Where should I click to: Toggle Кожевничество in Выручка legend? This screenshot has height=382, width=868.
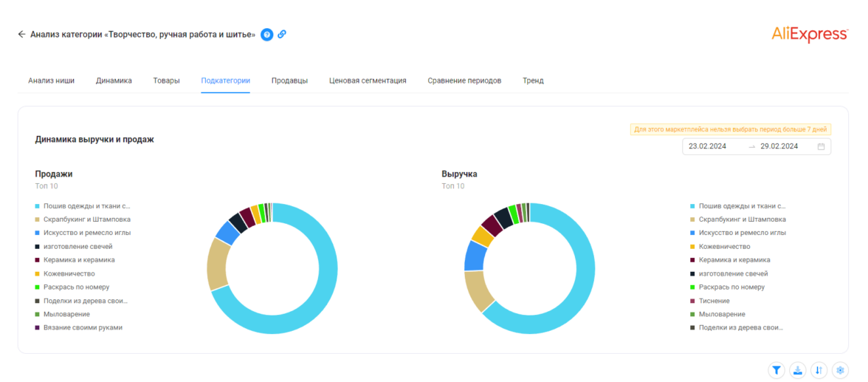(x=720, y=246)
